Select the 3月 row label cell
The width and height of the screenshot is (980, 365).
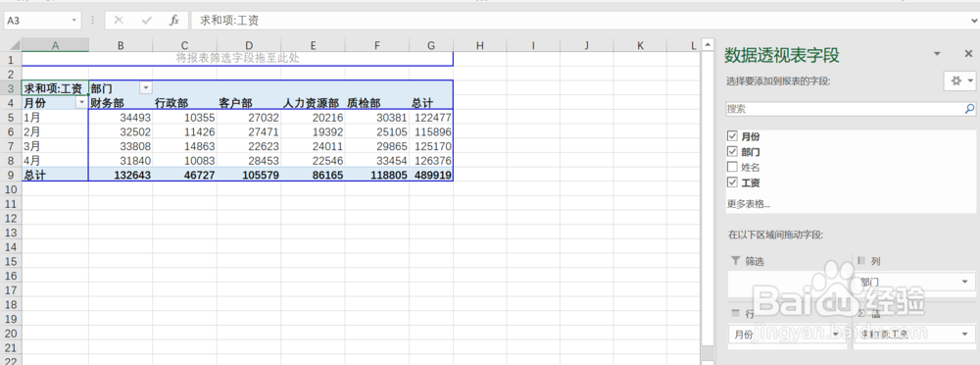click(x=55, y=146)
